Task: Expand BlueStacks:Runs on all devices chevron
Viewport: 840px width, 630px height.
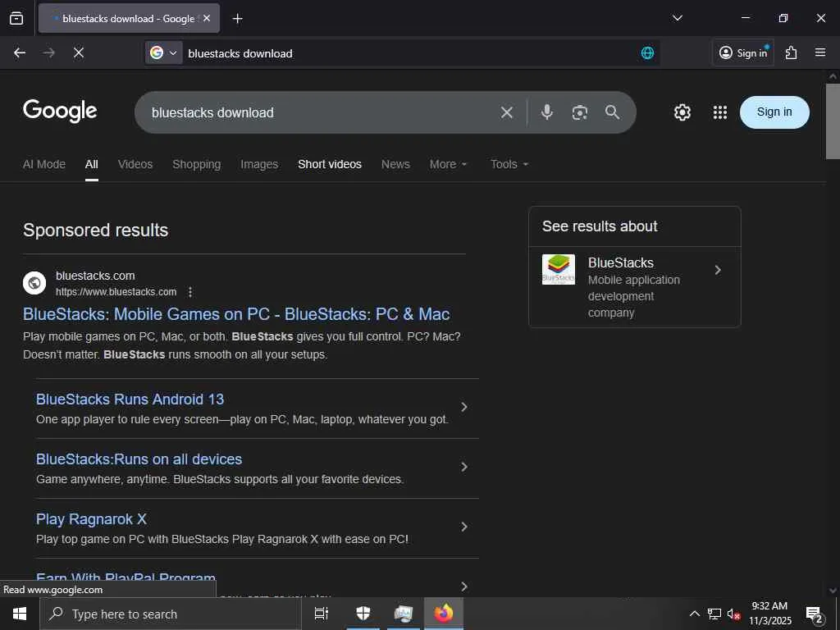Action: tap(464, 467)
